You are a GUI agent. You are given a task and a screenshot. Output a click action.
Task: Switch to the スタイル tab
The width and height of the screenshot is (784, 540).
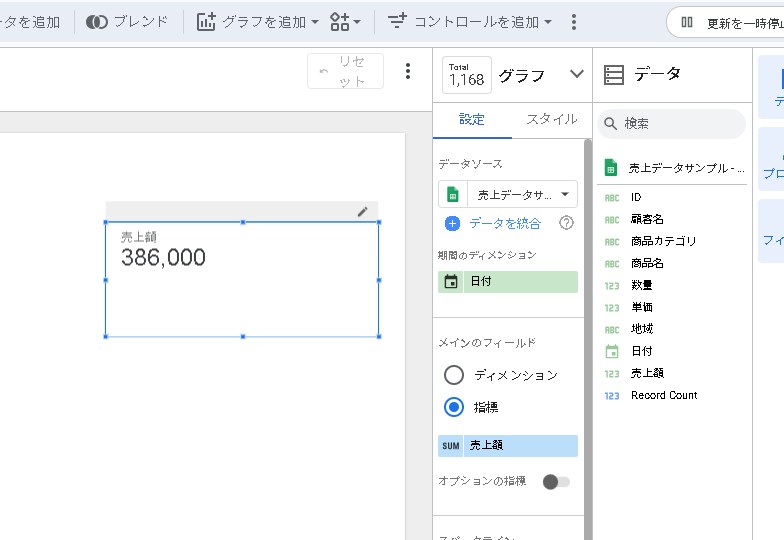click(x=551, y=119)
